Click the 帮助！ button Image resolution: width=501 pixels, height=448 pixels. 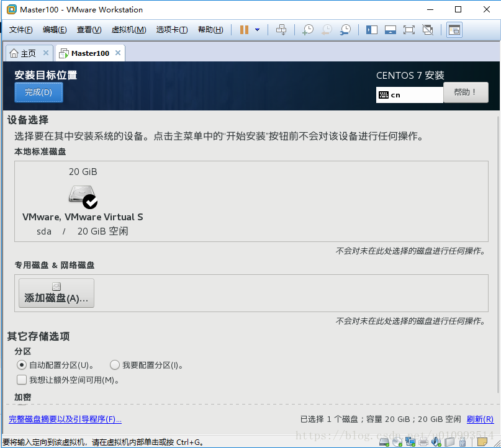click(466, 92)
